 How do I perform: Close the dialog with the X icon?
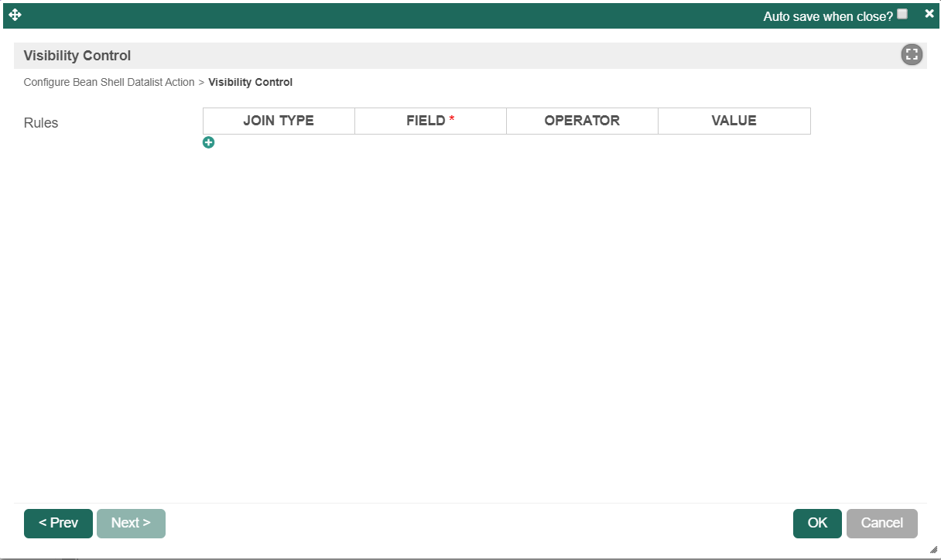[x=929, y=13]
